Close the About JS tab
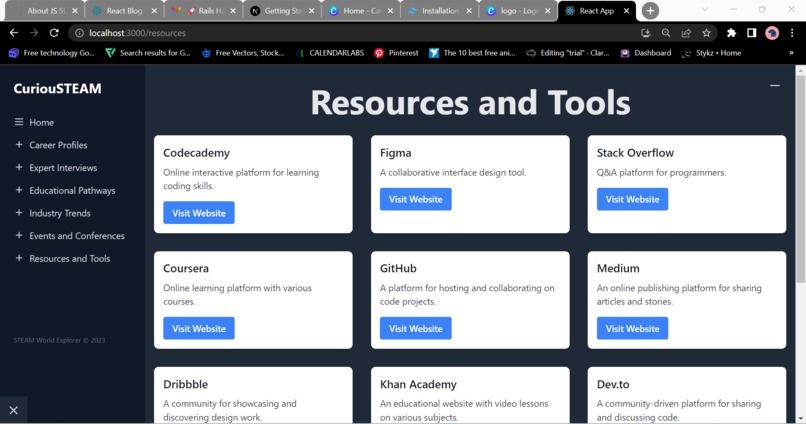806x424 pixels. [75, 11]
